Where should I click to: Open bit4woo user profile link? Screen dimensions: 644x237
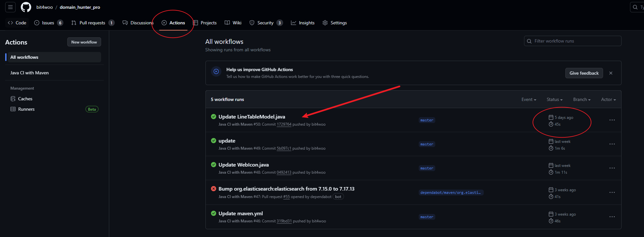coord(45,7)
